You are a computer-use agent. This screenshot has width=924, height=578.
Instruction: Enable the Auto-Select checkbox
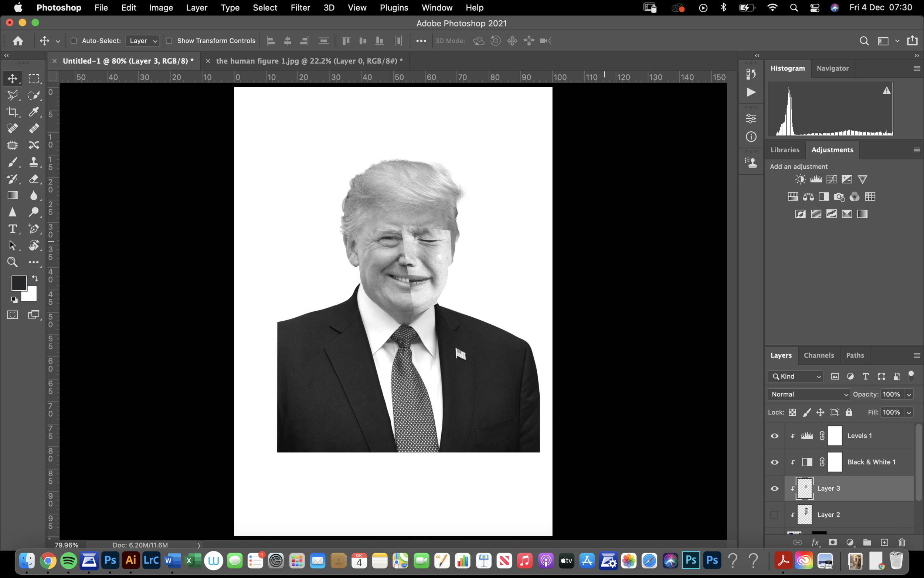point(74,41)
